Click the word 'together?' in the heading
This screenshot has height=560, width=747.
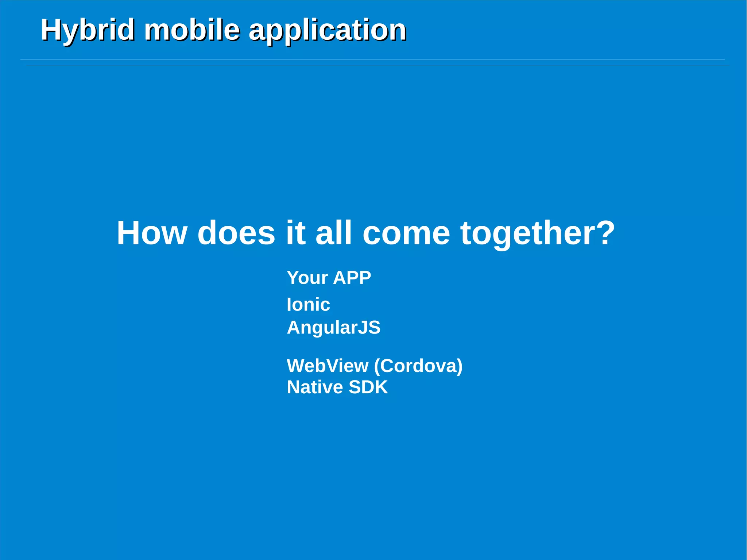click(538, 233)
